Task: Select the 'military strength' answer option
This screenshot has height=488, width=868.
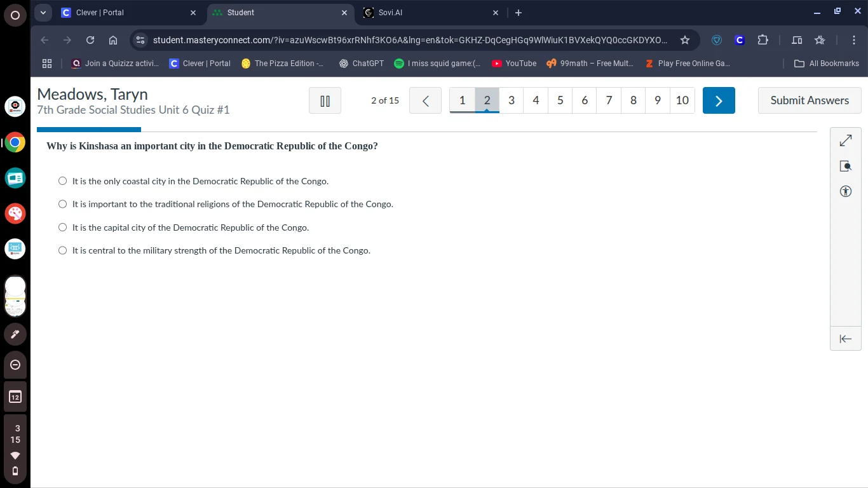Action: tap(62, 250)
